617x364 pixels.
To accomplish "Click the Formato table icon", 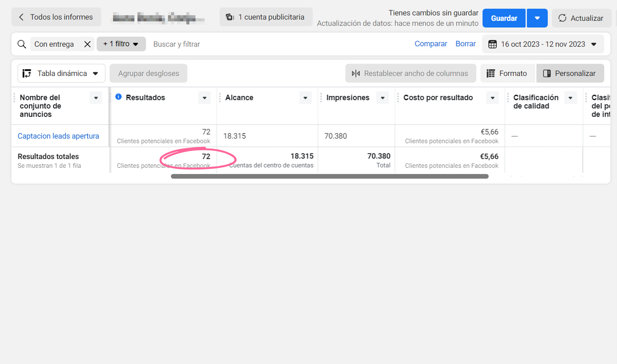I will click(491, 73).
